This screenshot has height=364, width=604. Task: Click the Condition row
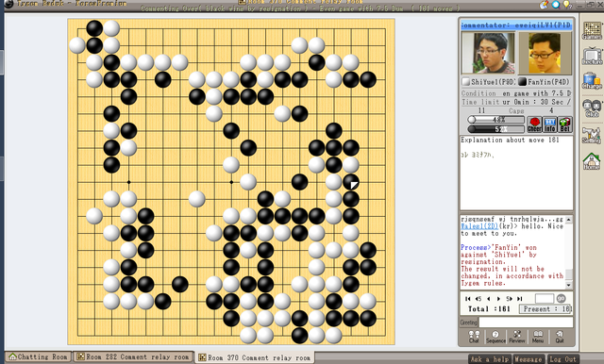[516, 93]
